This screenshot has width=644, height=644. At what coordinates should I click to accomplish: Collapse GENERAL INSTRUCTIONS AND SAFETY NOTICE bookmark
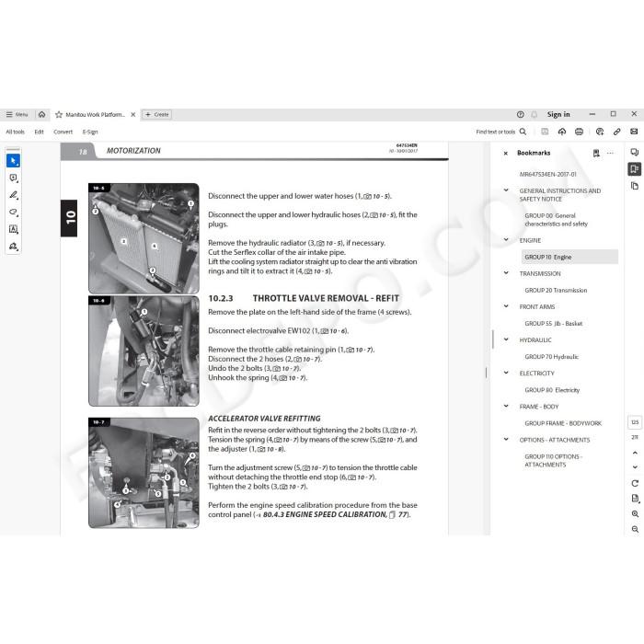[x=506, y=190]
